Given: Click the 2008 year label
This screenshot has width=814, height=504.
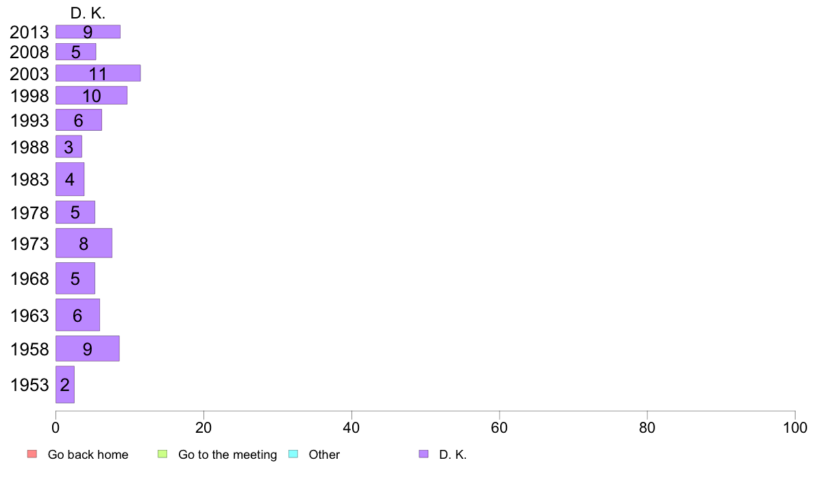Looking at the screenshot, I should (29, 52).
